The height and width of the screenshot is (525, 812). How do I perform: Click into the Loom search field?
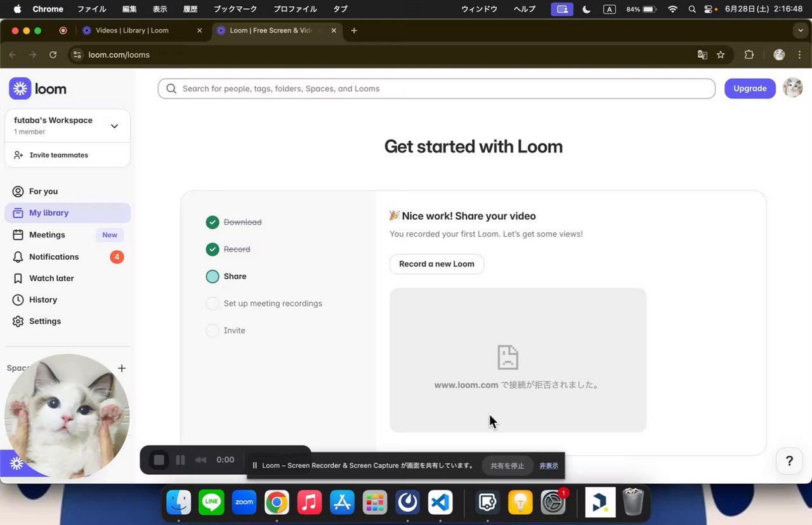coord(436,89)
